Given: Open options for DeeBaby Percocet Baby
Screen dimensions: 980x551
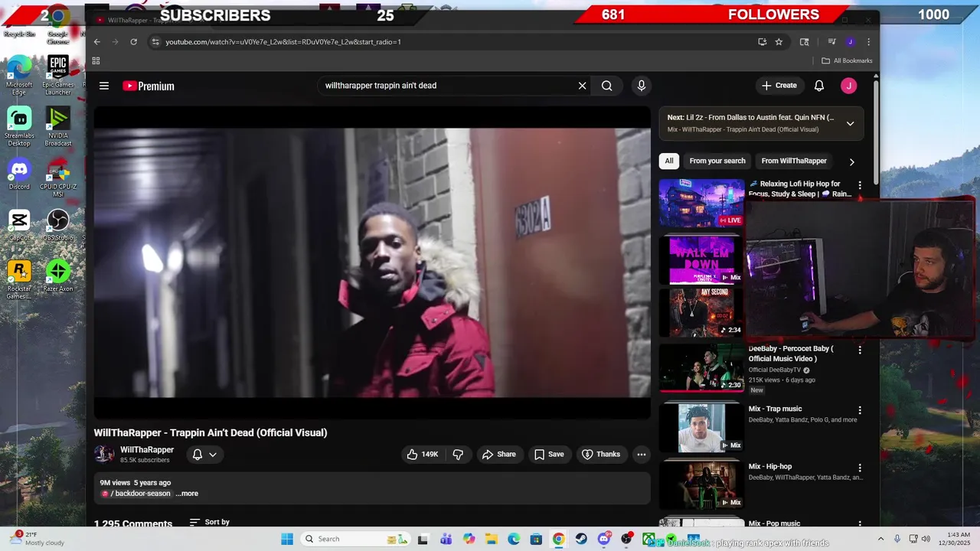Looking at the screenshot, I should [860, 350].
